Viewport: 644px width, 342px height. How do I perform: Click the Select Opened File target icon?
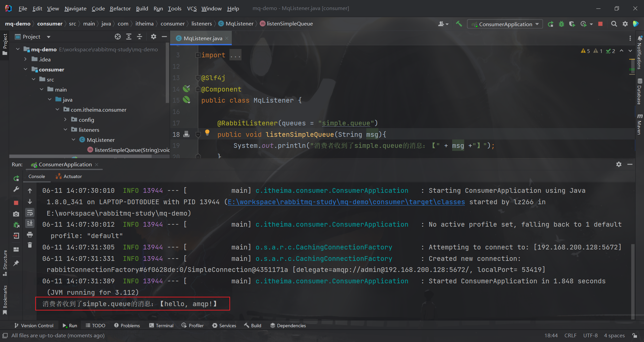pos(117,37)
